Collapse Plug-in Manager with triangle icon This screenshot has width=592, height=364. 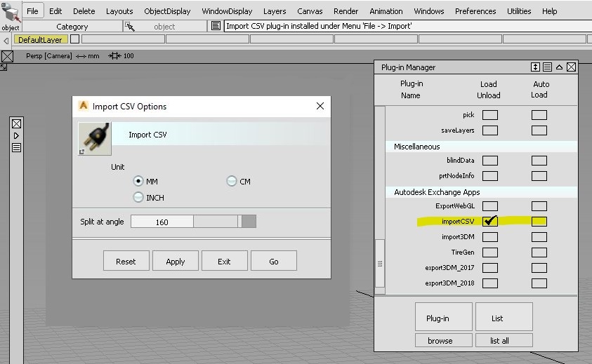[x=559, y=67]
